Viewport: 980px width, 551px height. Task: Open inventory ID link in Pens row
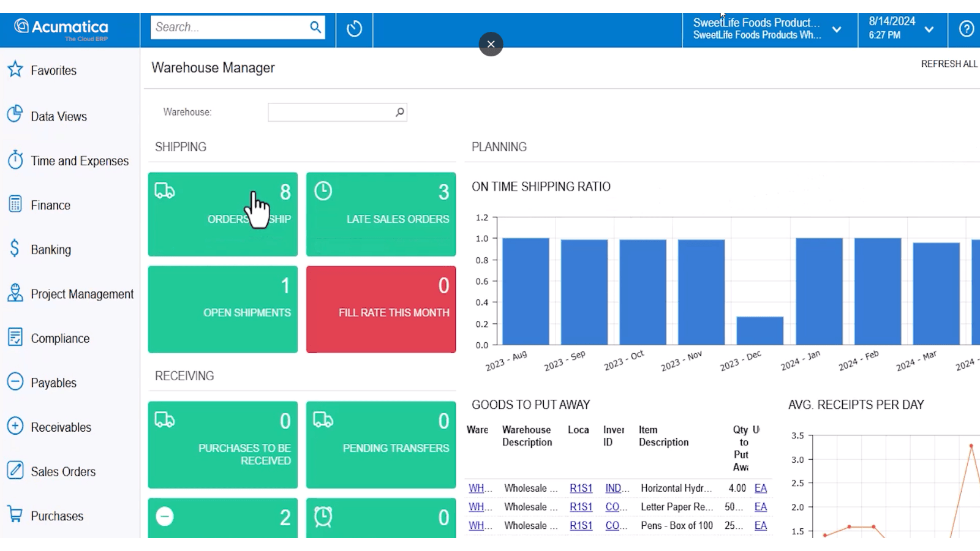click(x=617, y=525)
